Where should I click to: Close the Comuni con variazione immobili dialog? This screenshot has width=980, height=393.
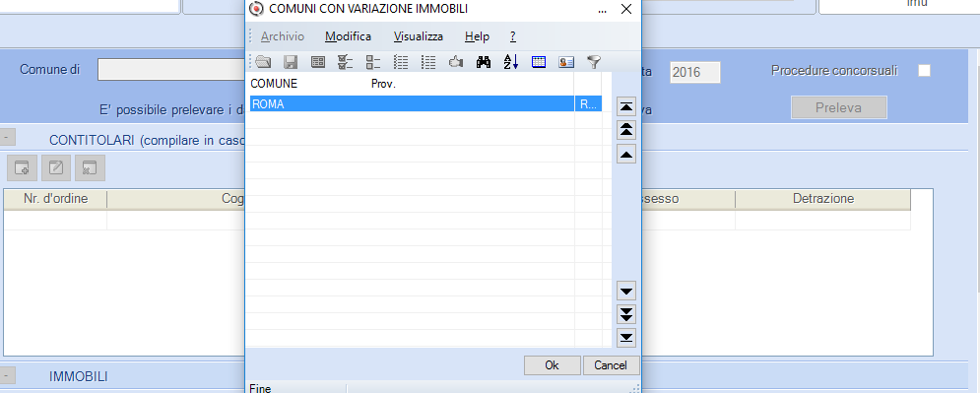[x=626, y=10]
